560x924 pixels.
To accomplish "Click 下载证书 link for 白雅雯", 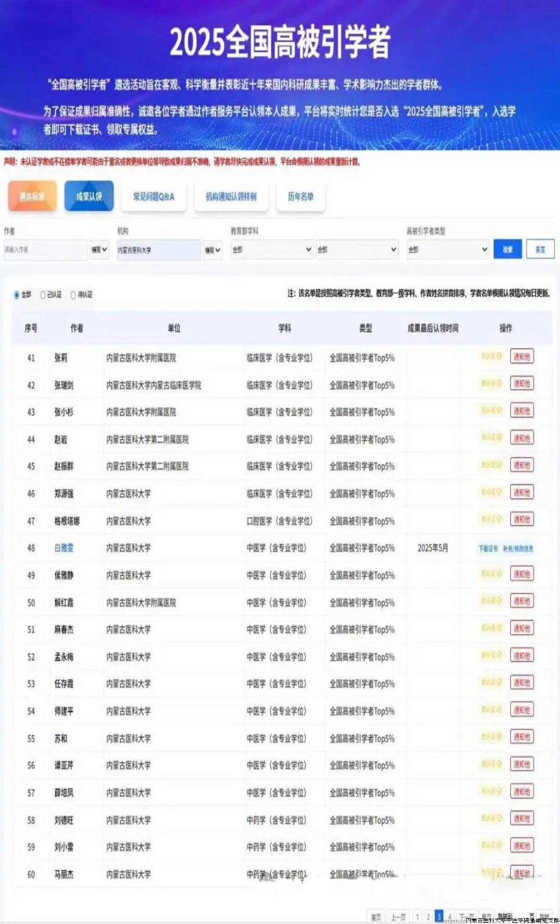I will click(488, 548).
